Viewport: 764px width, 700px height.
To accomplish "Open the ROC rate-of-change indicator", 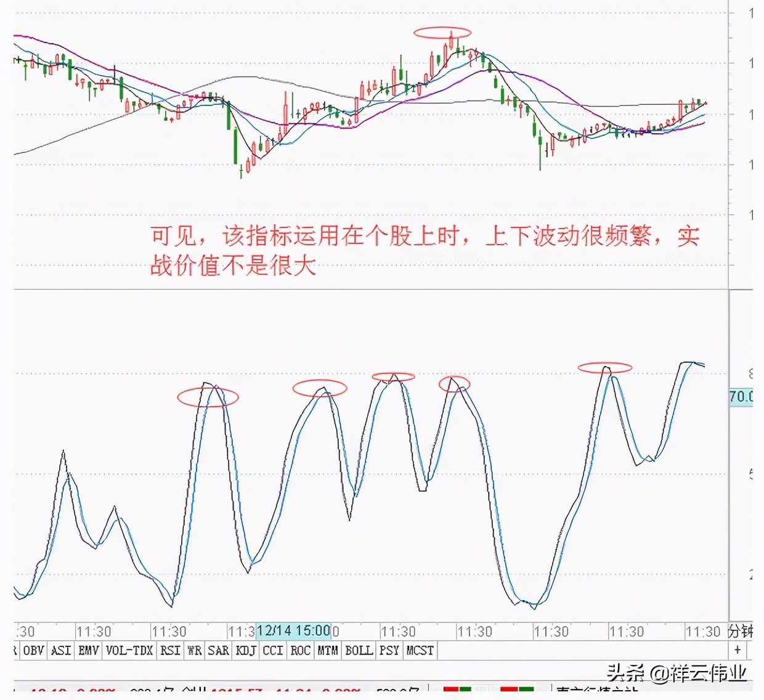I will click(x=300, y=650).
